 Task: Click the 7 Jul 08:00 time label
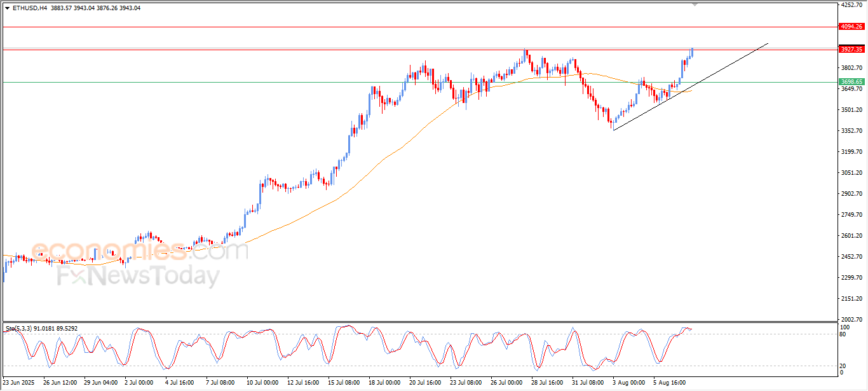(x=221, y=383)
